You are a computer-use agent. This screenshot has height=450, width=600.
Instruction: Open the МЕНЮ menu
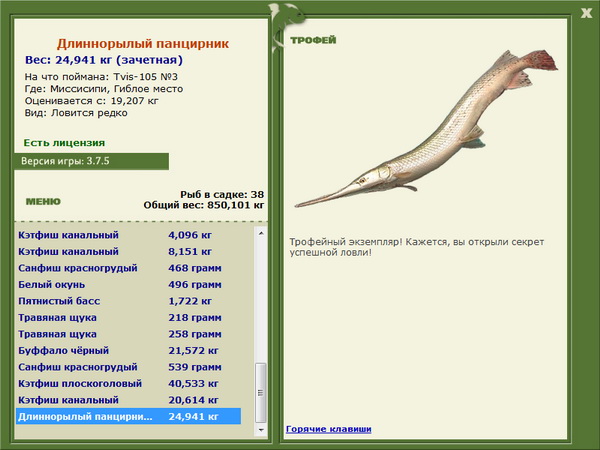pos(43,202)
